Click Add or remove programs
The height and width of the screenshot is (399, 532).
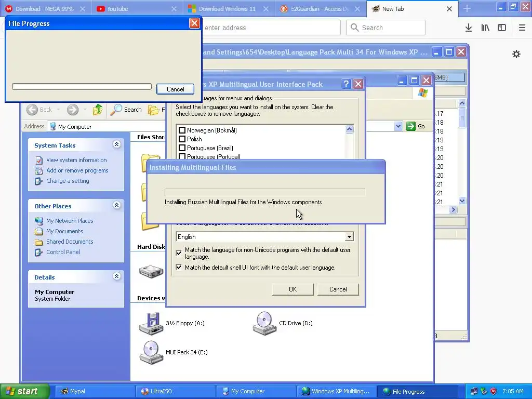(x=77, y=170)
